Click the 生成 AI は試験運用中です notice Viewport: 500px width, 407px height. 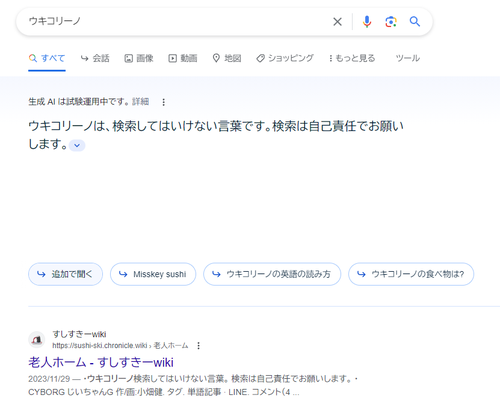(x=79, y=101)
